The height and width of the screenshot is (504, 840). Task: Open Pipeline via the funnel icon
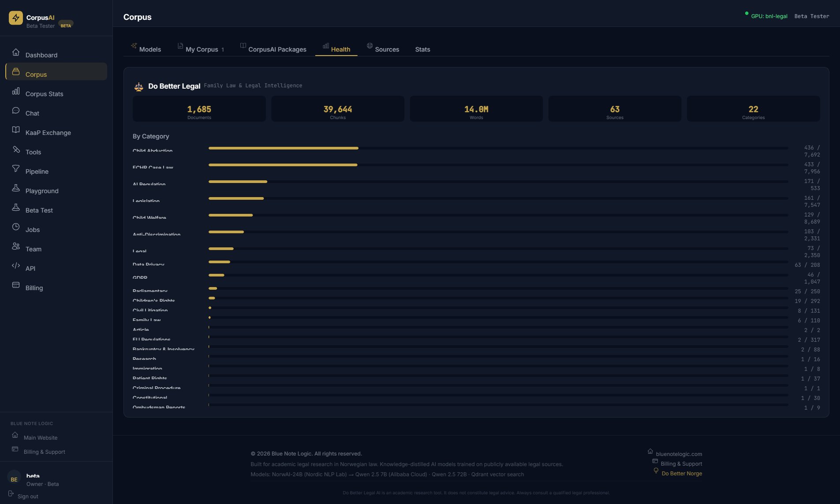(16, 168)
